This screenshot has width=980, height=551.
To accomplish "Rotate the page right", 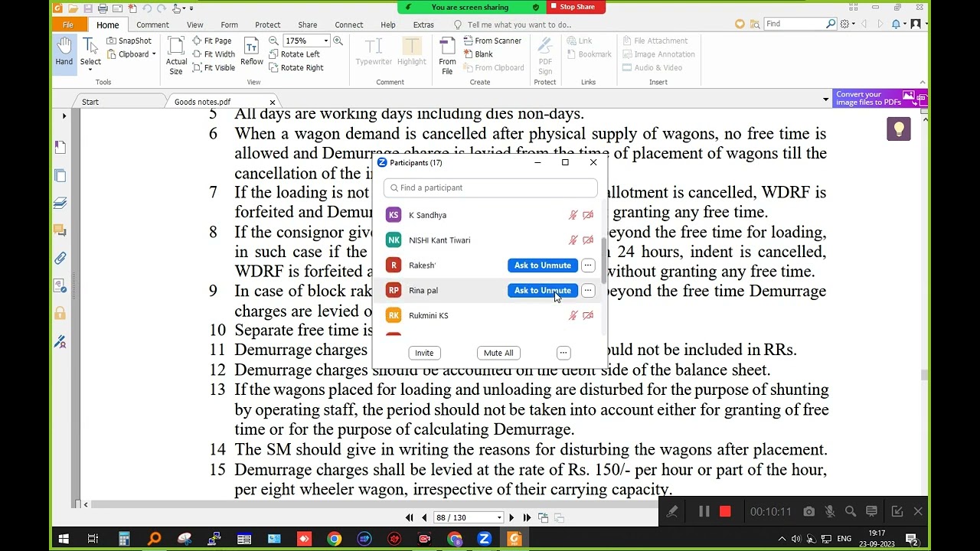I will point(296,67).
